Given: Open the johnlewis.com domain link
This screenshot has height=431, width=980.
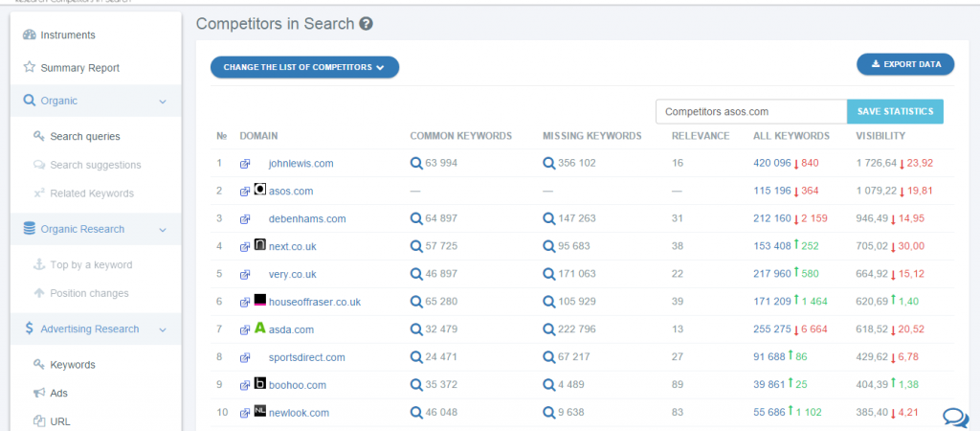Looking at the screenshot, I should tap(301, 164).
